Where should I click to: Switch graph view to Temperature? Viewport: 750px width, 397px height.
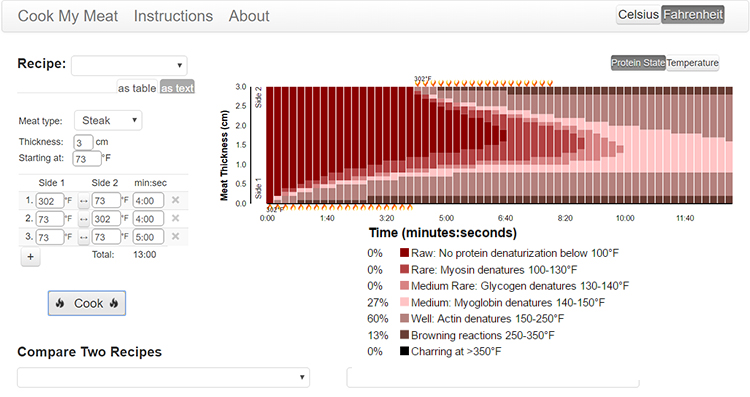click(x=693, y=63)
